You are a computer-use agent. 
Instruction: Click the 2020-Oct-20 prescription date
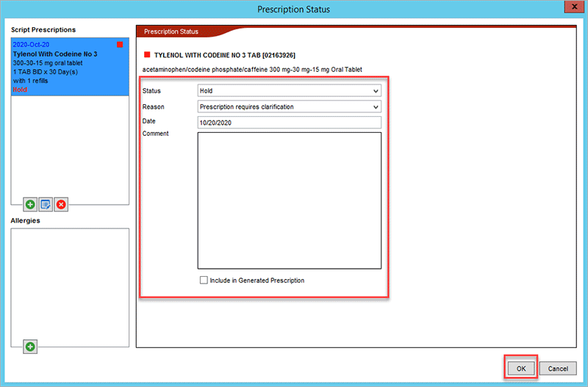32,45
